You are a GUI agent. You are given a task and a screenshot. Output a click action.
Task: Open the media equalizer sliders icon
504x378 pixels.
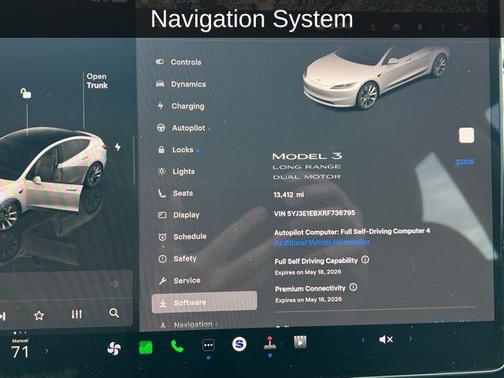(x=77, y=314)
